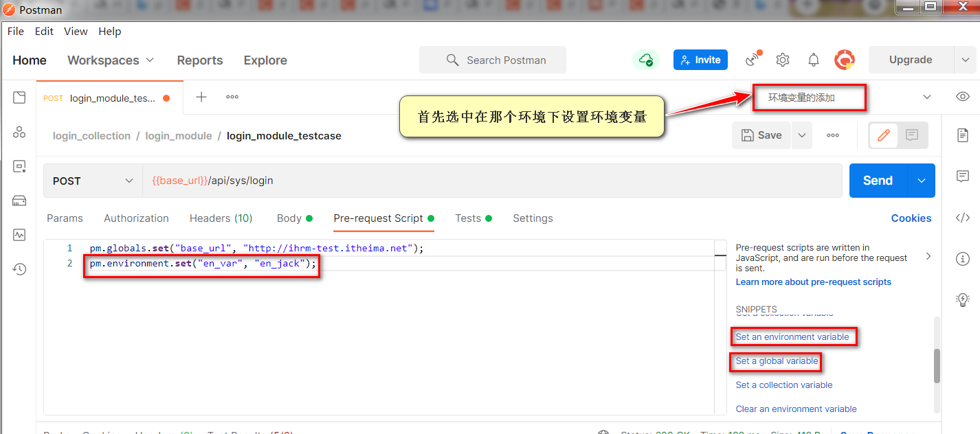Open the notifications bell icon
980x434 pixels.
[x=814, y=60]
